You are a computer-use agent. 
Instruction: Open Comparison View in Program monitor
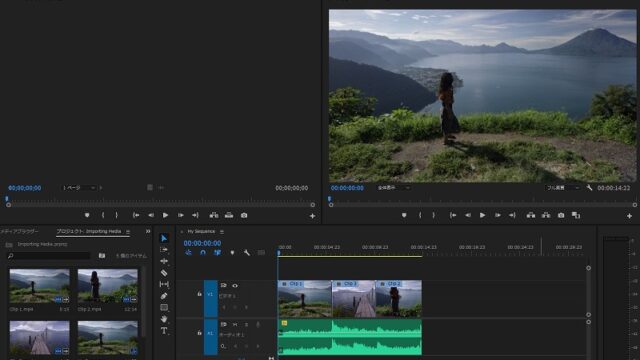[x=576, y=215]
